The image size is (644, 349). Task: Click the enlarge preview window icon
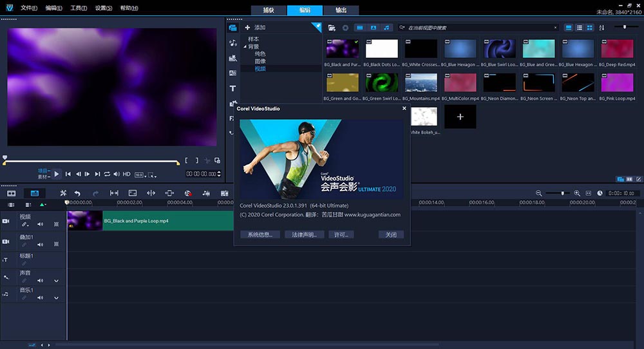[x=217, y=160]
